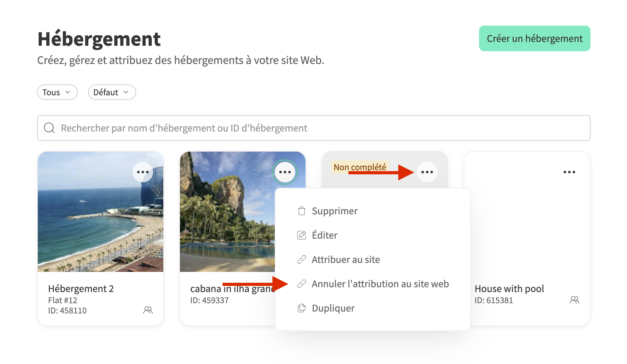Select Annuler l'attribution au site web
The image size is (627, 364).
[380, 284]
